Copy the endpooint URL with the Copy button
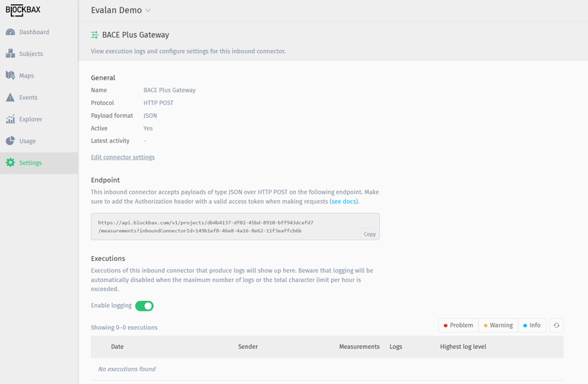Image resolution: width=588 pixels, height=384 pixels. (369, 234)
